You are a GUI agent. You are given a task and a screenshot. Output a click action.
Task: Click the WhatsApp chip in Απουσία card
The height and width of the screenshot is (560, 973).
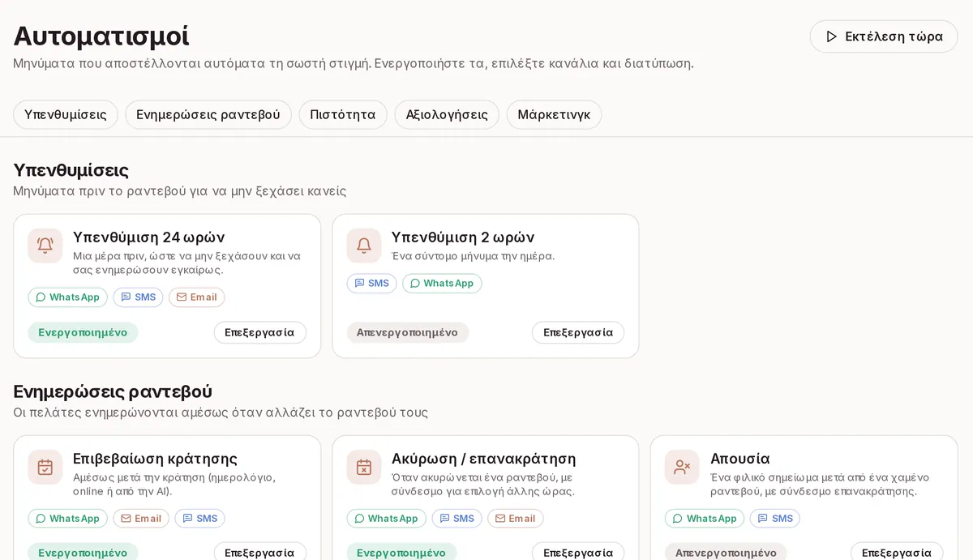(705, 519)
